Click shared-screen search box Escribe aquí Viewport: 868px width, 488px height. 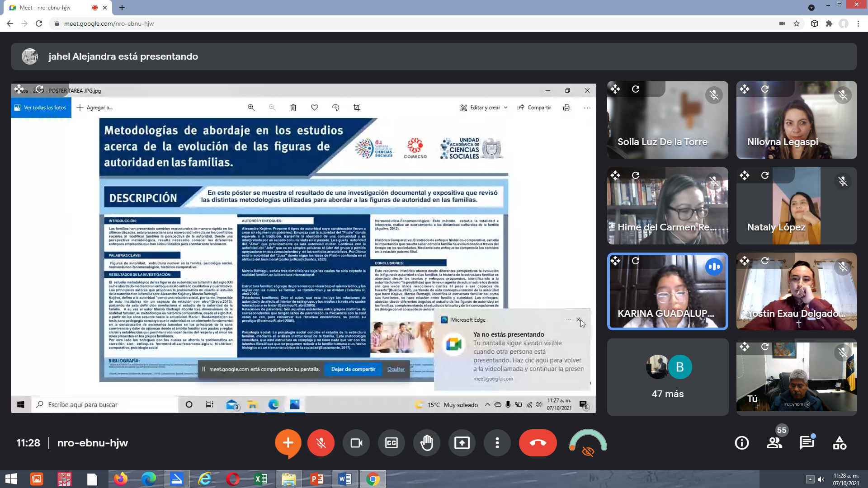(105, 404)
